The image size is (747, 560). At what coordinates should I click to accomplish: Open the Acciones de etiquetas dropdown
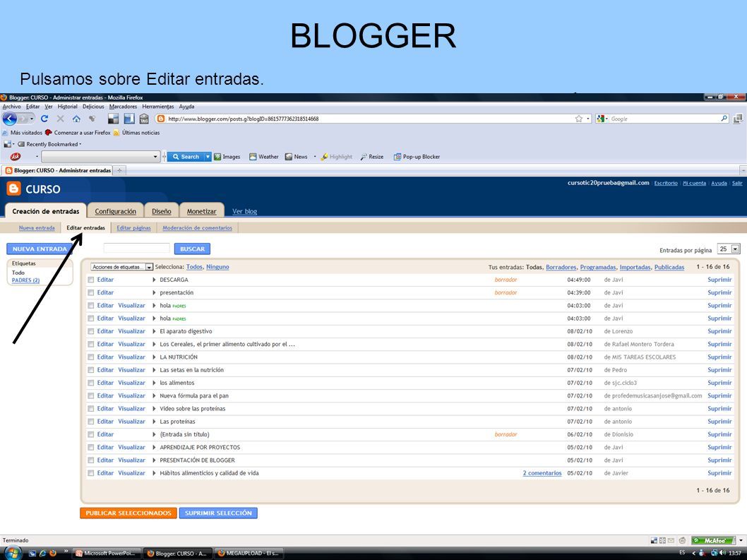122,267
